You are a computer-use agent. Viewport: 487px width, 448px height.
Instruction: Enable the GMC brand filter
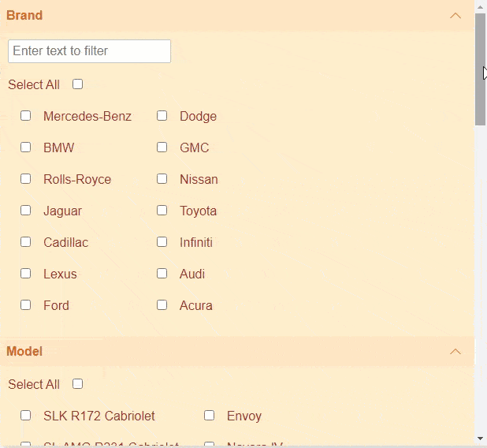(x=162, y=147)
